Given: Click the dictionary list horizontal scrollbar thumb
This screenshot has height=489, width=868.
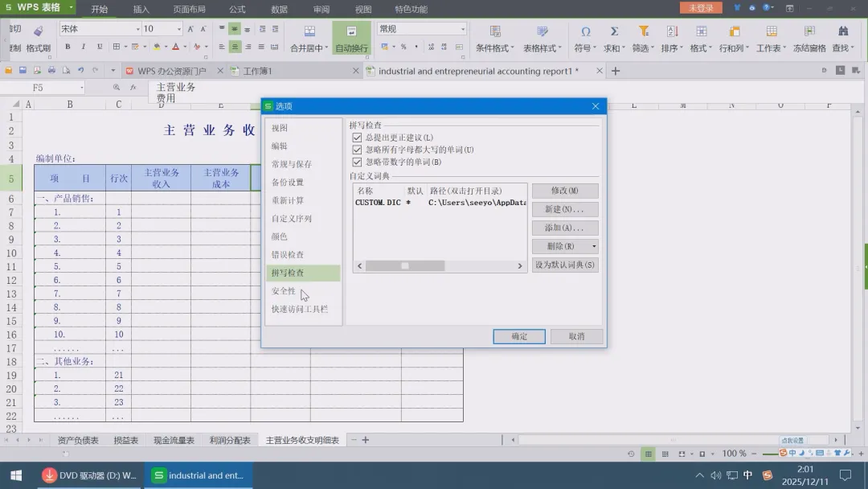Looking at the screenshot, I should pyautogui.click(x=405, y=266).
